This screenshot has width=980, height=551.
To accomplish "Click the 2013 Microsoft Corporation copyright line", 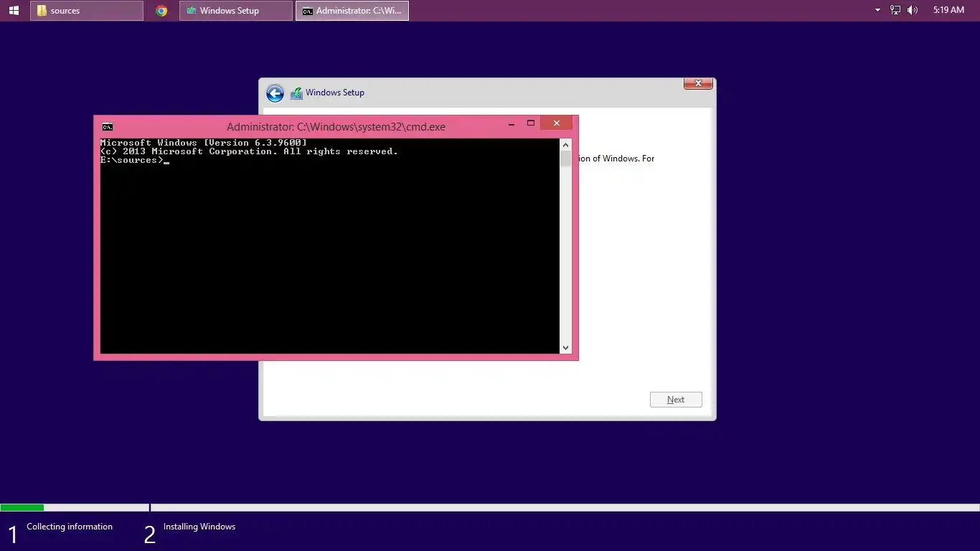I will (x=249, y=151).
